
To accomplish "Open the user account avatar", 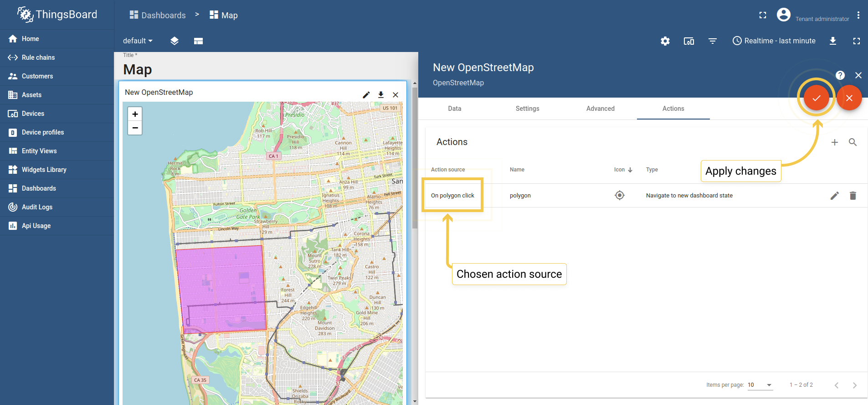I will point(784,15).
